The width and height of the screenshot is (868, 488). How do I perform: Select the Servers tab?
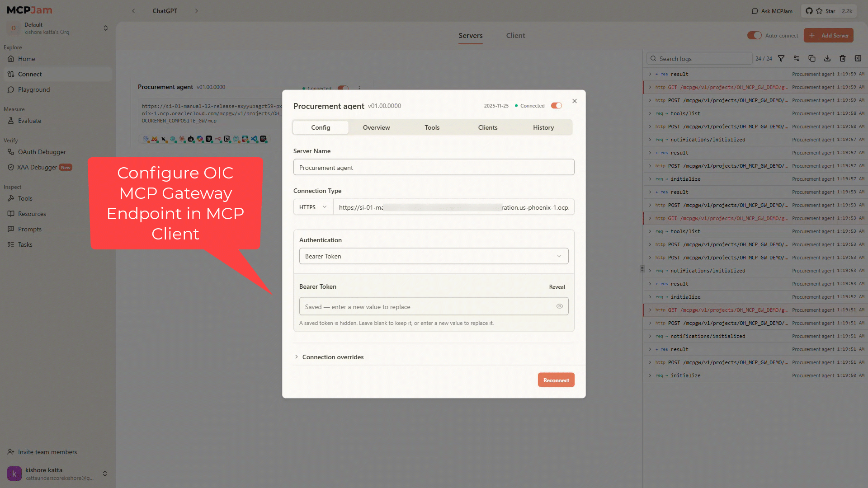click(471, 36)
